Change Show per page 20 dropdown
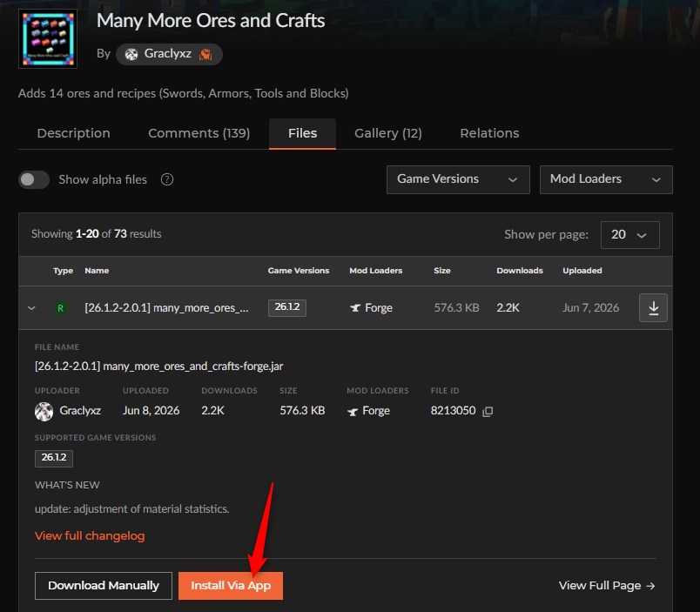This screenshot has width=700, height=612. point(629,235)
